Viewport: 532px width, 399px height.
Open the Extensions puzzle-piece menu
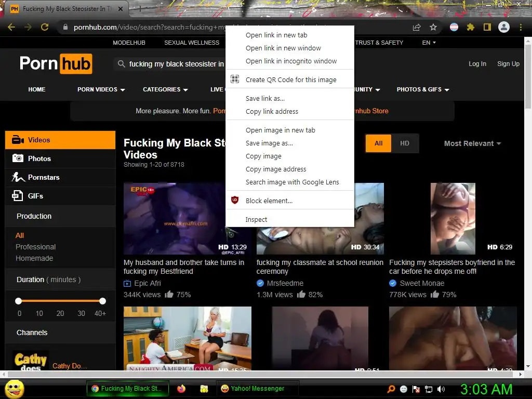[471, 27]
